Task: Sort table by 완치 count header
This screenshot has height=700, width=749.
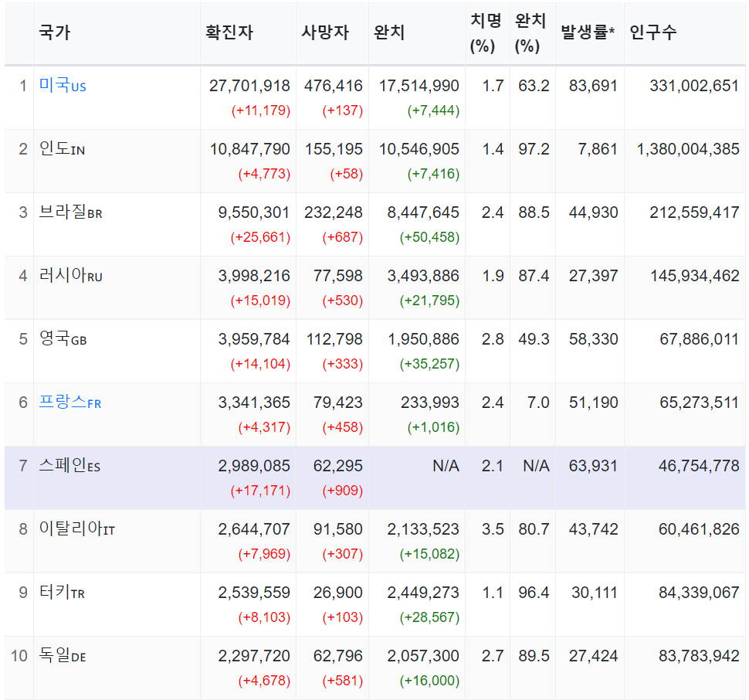Action: click(389, 32)
